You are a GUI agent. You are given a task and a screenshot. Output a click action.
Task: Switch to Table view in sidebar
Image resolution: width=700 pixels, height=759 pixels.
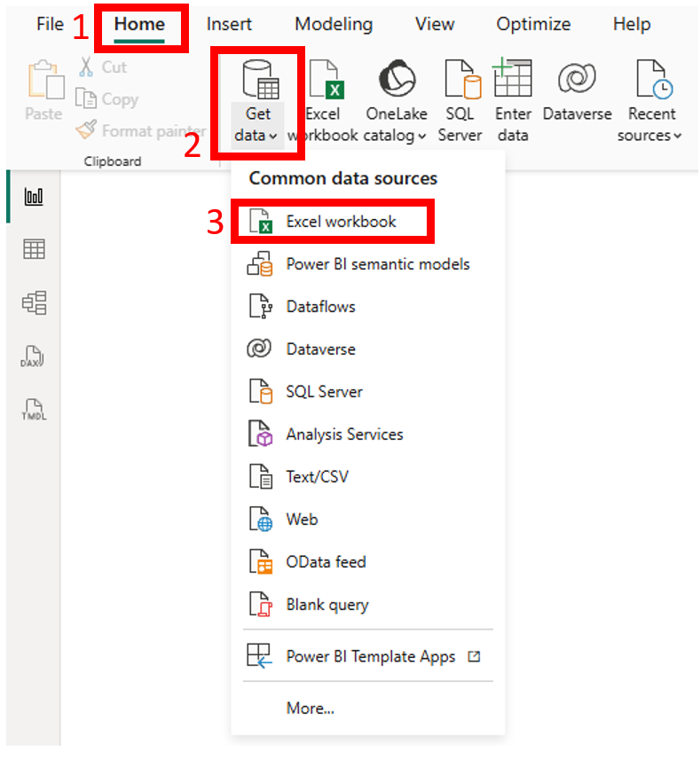(34, 249)
